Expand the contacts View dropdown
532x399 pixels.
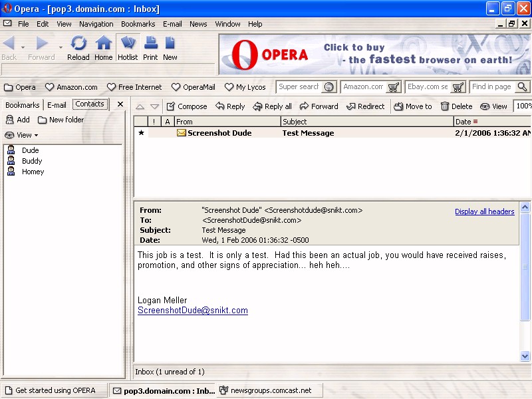point(21,135)
